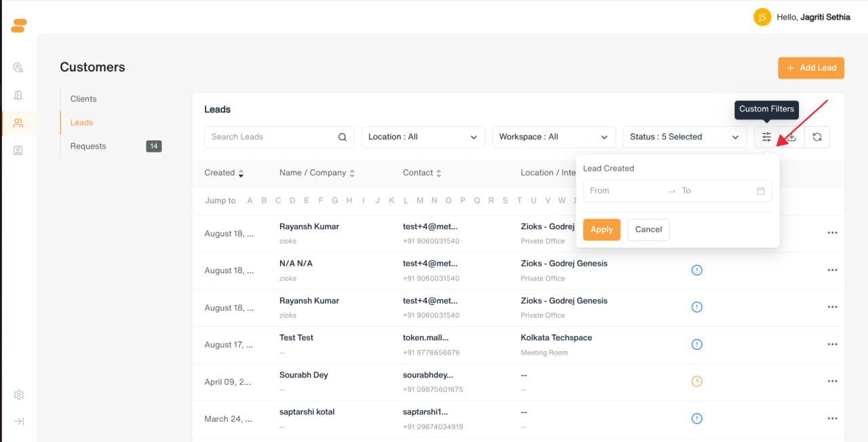
Task: Click the download leads icon
Action: click(x=791, y=137)
